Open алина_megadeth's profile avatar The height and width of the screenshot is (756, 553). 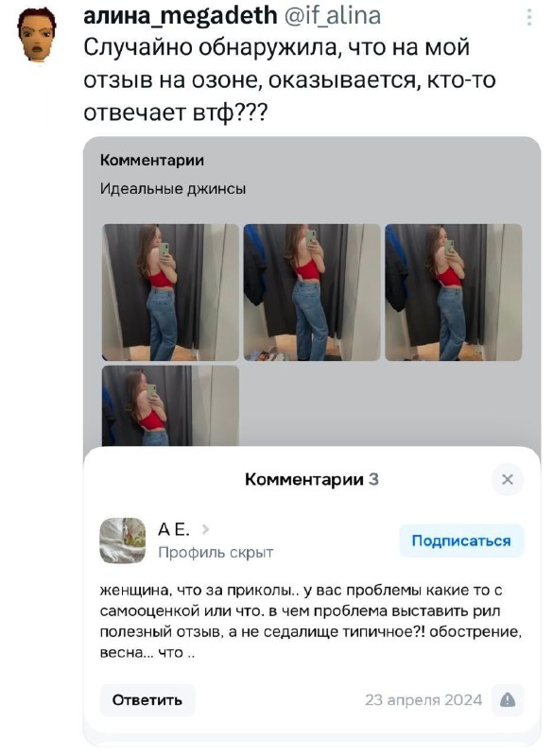36,35
